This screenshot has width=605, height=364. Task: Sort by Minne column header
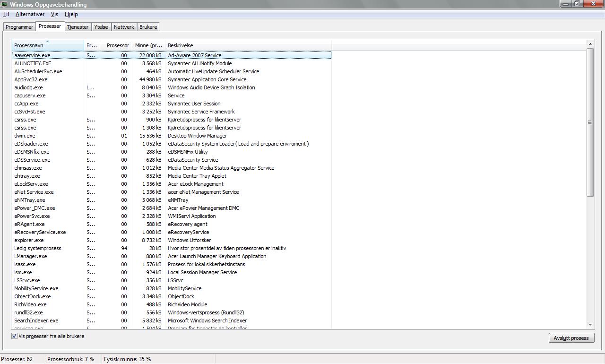coord(148,45)
